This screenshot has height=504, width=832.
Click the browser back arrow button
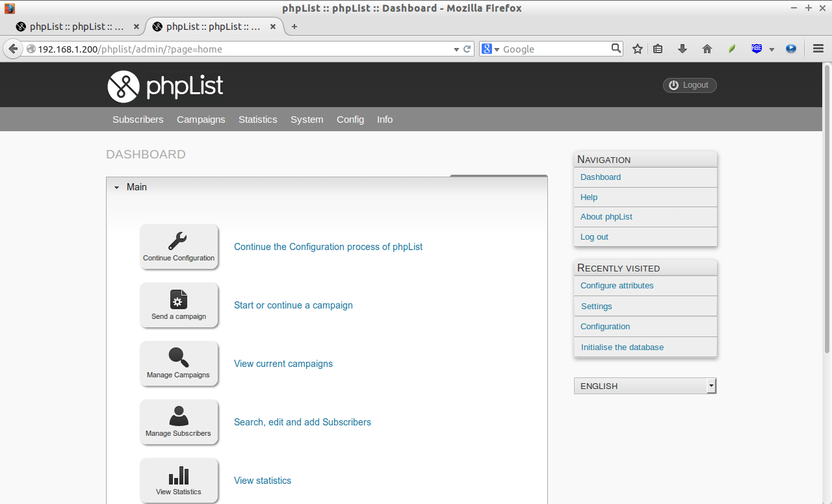(x=12, y=49)
